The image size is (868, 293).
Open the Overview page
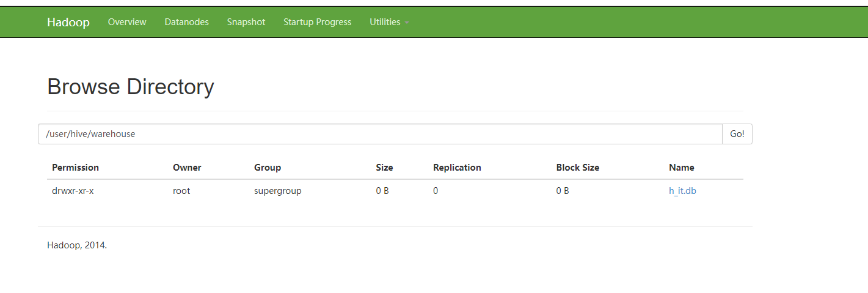[x=127, y=22]
